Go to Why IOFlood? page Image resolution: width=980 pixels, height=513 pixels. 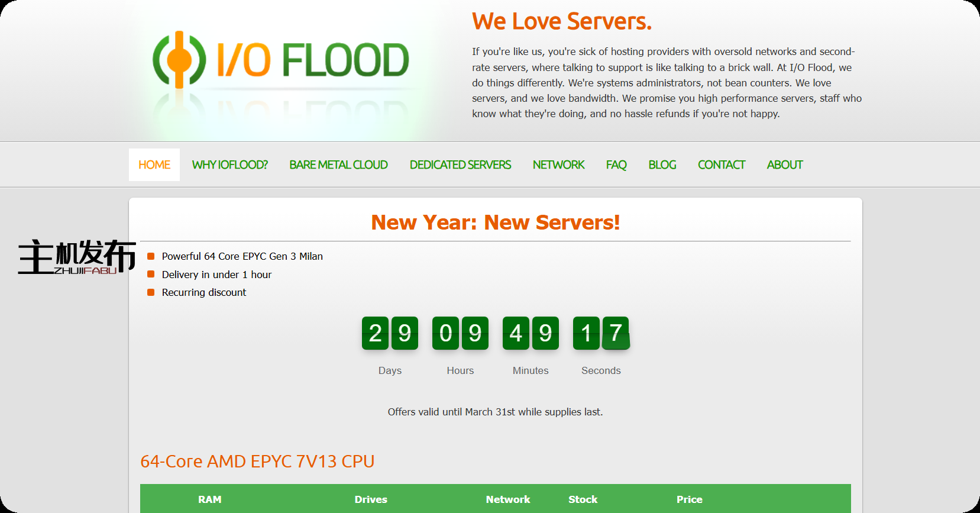click(x=229, y=165)
